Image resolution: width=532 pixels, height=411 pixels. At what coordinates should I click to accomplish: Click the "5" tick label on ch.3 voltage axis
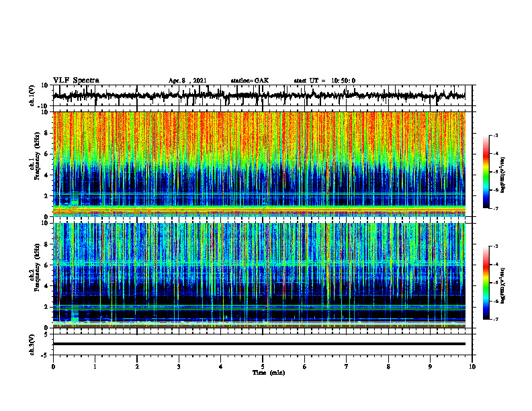(47, 334)
